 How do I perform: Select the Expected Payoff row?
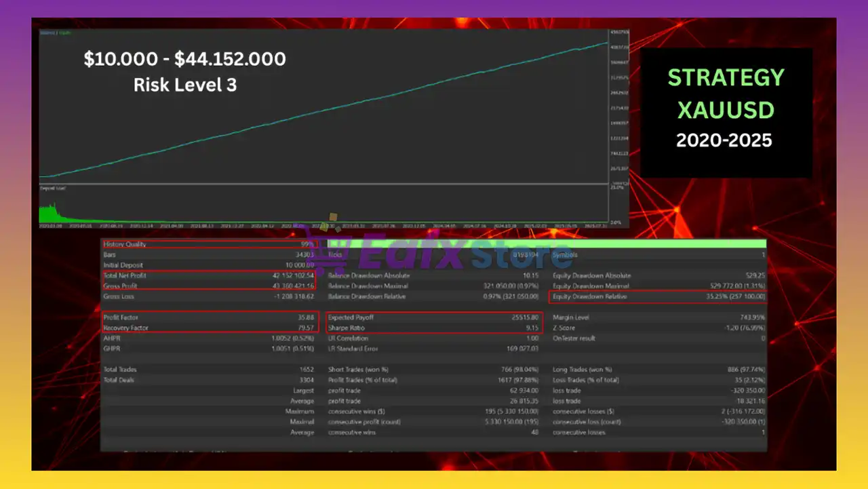pos(434,317)
